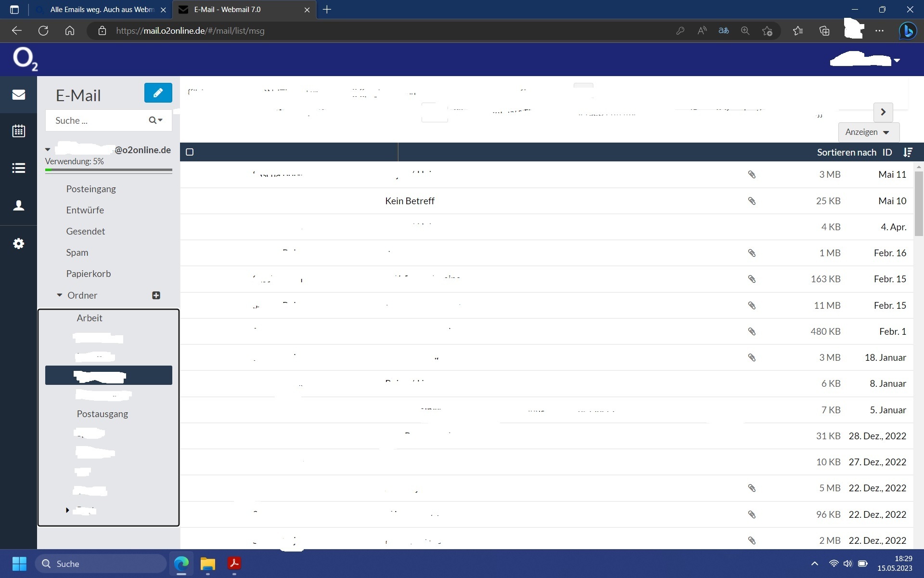Switch to 'E-Mail - Webmail 7.0' tab
Screen dimensions: 924x578
coord(244,10)
